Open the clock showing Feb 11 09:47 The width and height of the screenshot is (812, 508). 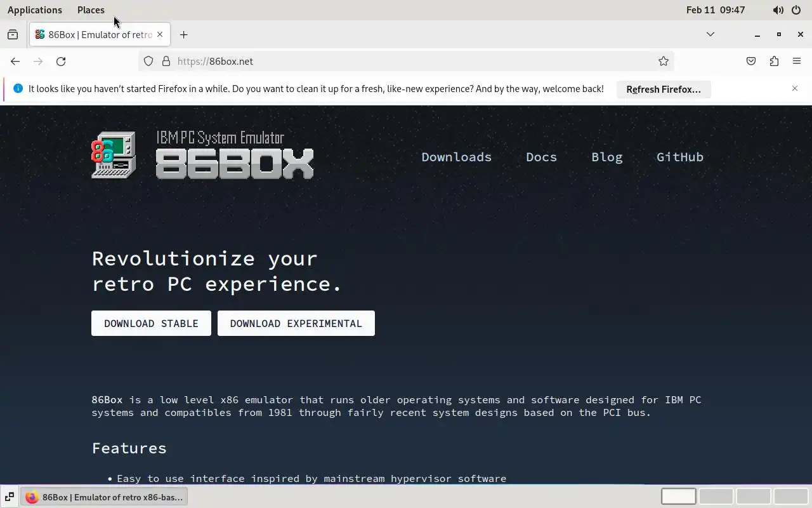pyautogui.click(x=716, y=10)
